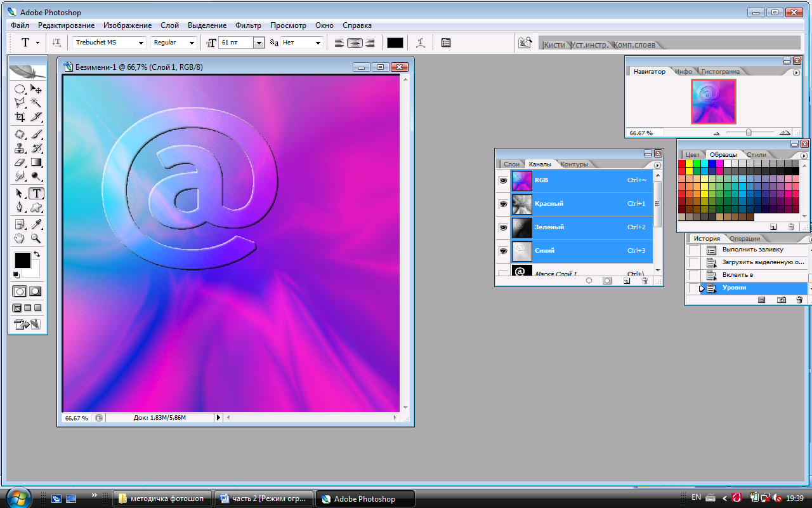This screenshot has height=508, width=812.
Task: Toggle Character and Paragraph palettes icon
Action: coord(446,43)
